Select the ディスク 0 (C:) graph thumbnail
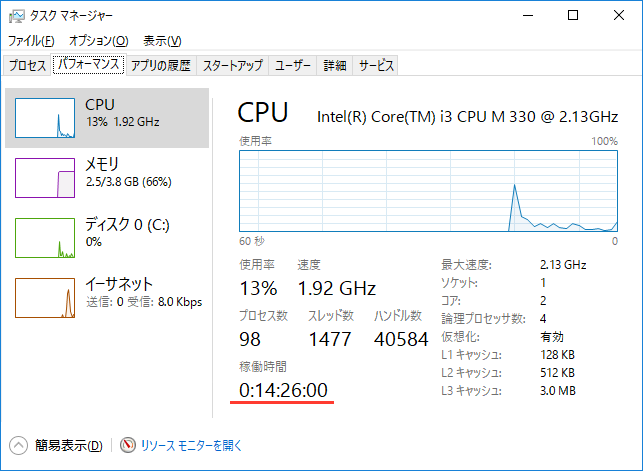This screenshot has width=643, height=471. (x=45, y=238)
